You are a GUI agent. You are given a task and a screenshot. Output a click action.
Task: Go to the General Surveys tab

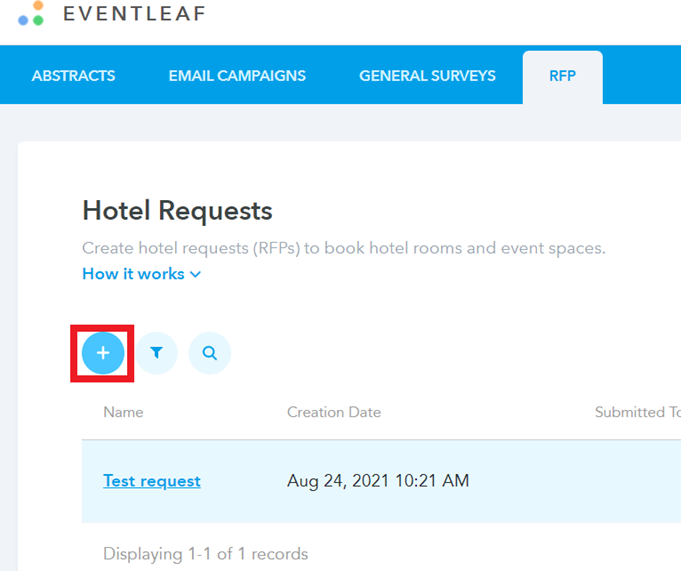point(427,75)
